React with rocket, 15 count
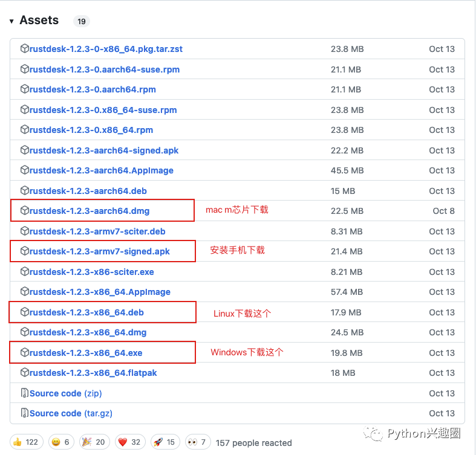This screenshot has width=476, height=455. (x=165, y=442)
